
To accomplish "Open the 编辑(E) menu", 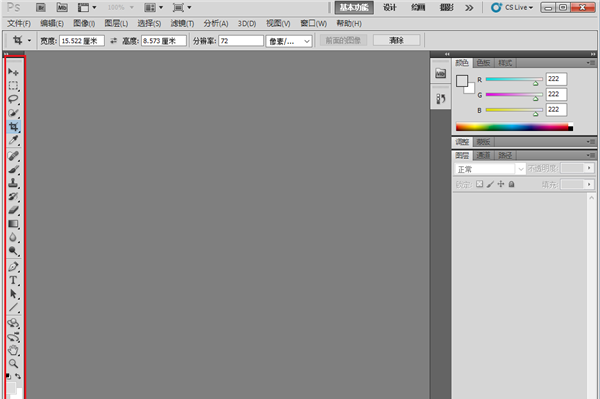I will 52,23.
